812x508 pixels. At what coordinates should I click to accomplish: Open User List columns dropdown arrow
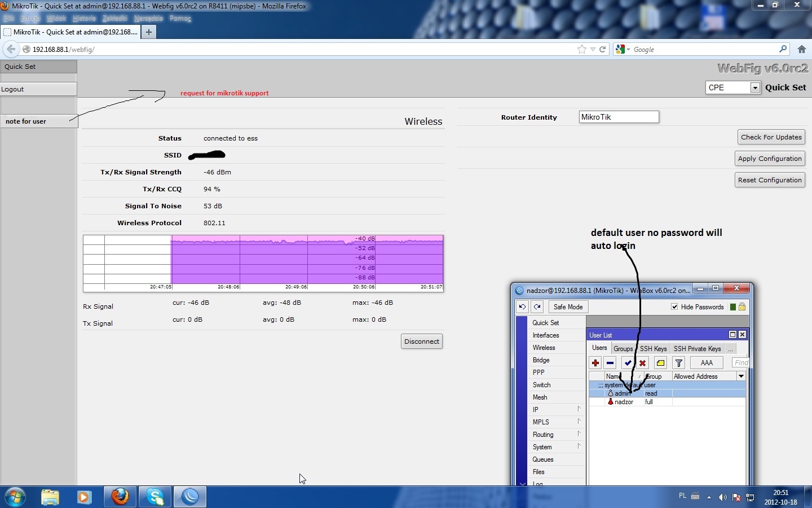tap(742, 376)
